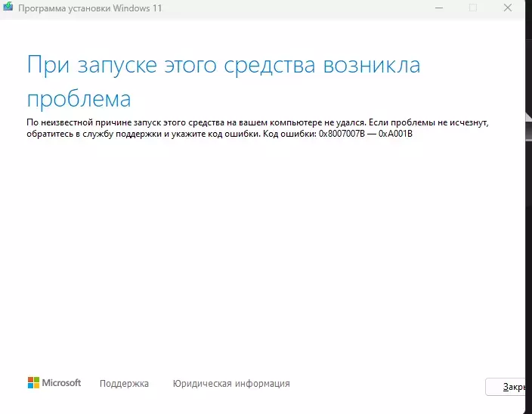Screen dimensions: 532x414
Task: Close the setup window with X
Action: point(508,8)
